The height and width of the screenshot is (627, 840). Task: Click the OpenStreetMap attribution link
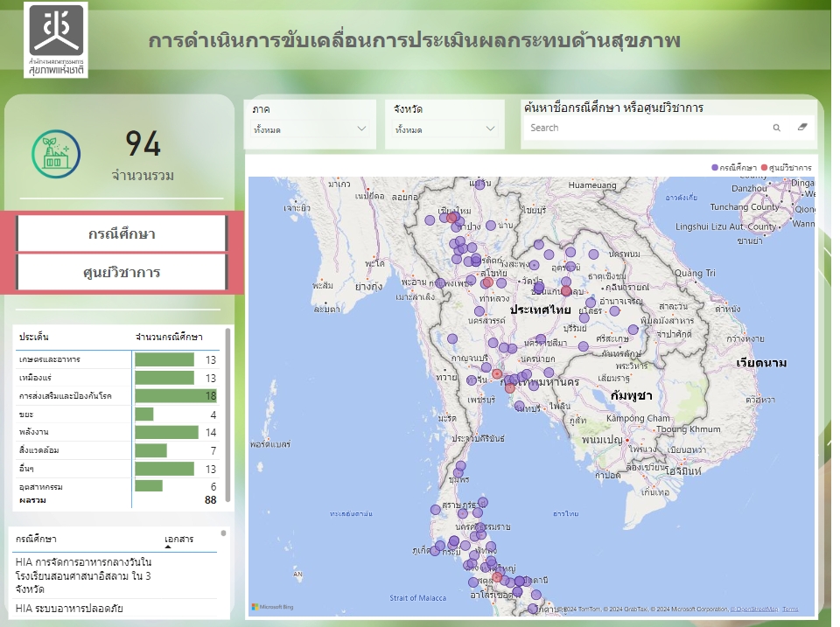click(x=753, y=609)
